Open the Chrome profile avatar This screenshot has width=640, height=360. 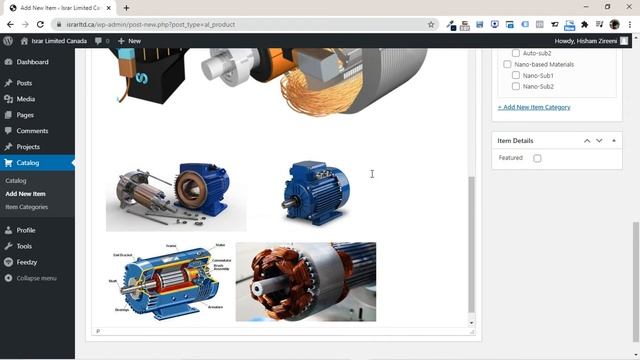[614, 24]
